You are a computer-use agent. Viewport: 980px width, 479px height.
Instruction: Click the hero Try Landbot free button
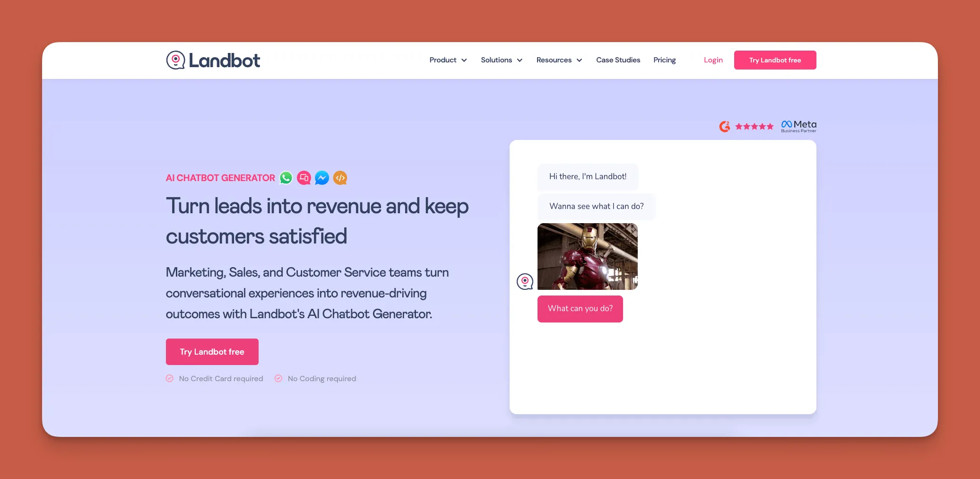point(212,351)
